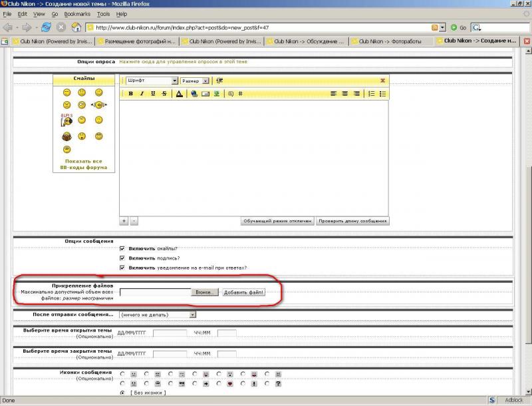Click inside the message text area
The width and height of the screenshot is (532, 406).
254,158
